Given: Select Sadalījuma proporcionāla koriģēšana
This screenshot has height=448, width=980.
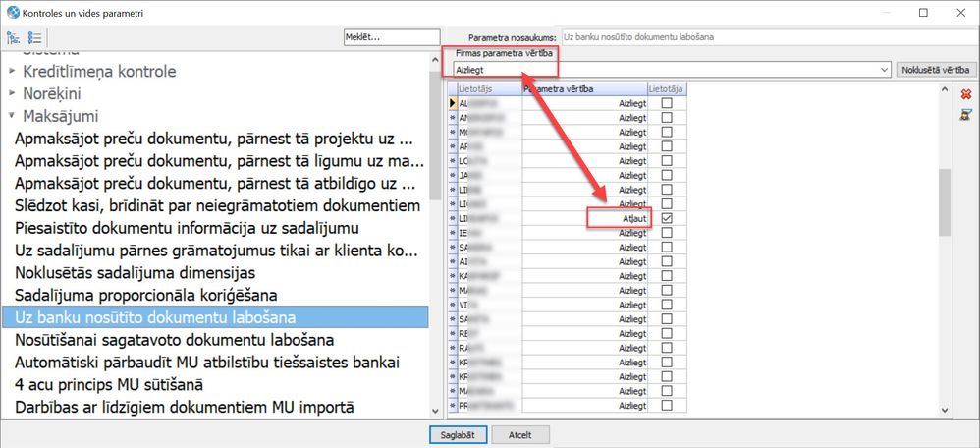Looking at the screenshot, I should click(145, 295).
